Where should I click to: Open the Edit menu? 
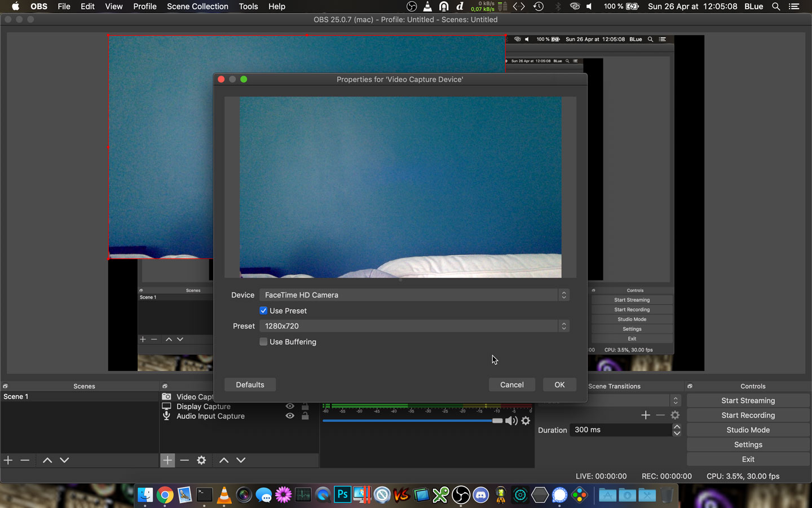click(87, 6)
